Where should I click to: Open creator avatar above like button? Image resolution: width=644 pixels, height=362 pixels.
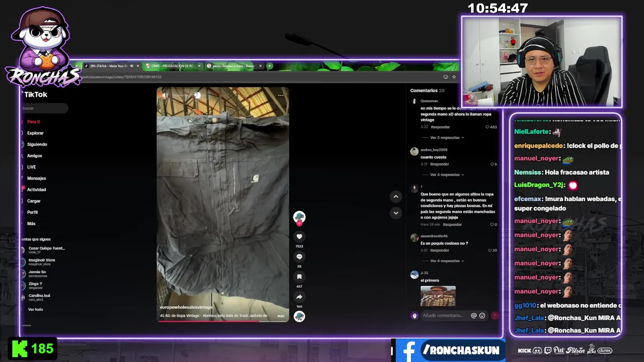(299, 217)
